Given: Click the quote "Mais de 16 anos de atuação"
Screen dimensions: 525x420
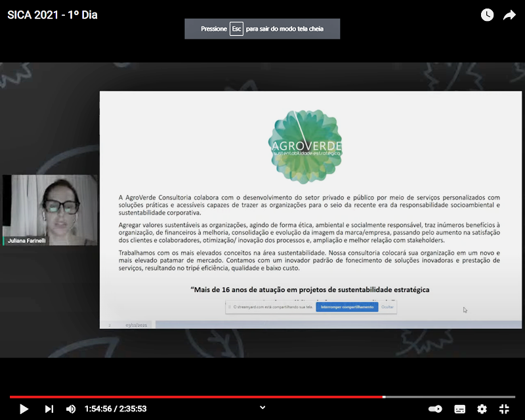Looking at the screenshot, I should point(310,289).
